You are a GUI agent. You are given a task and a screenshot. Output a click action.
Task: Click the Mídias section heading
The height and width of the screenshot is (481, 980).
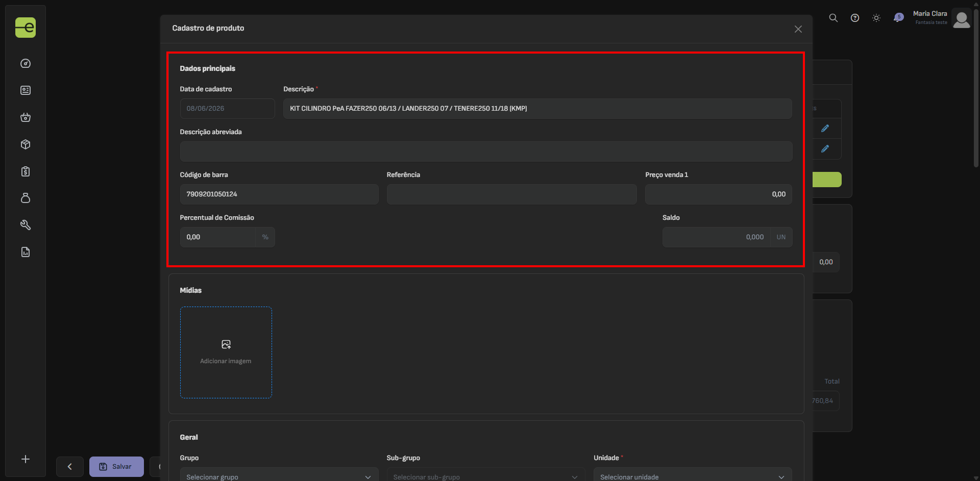coord(190,290)
